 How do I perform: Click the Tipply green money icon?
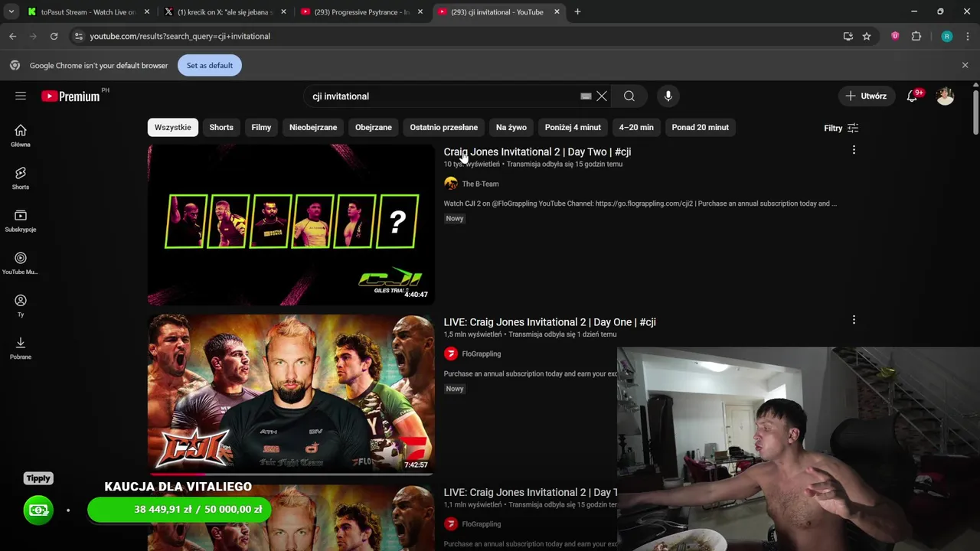pos(38,510)
